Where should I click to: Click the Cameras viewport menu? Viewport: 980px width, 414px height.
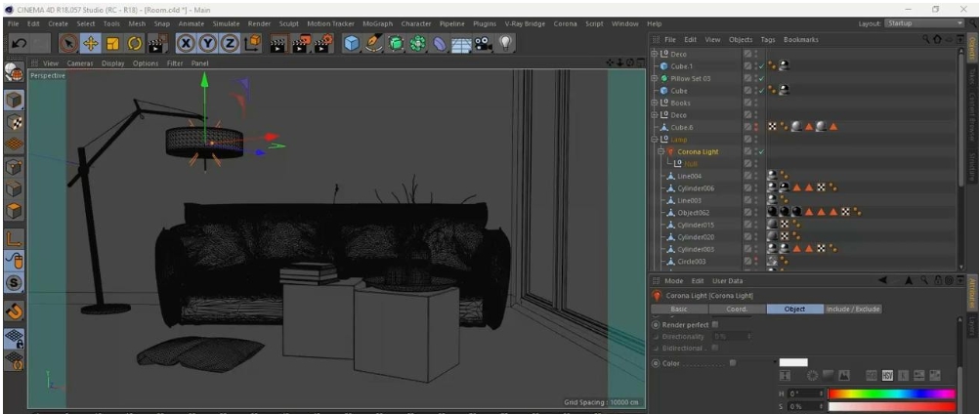(x=79, y=63)
